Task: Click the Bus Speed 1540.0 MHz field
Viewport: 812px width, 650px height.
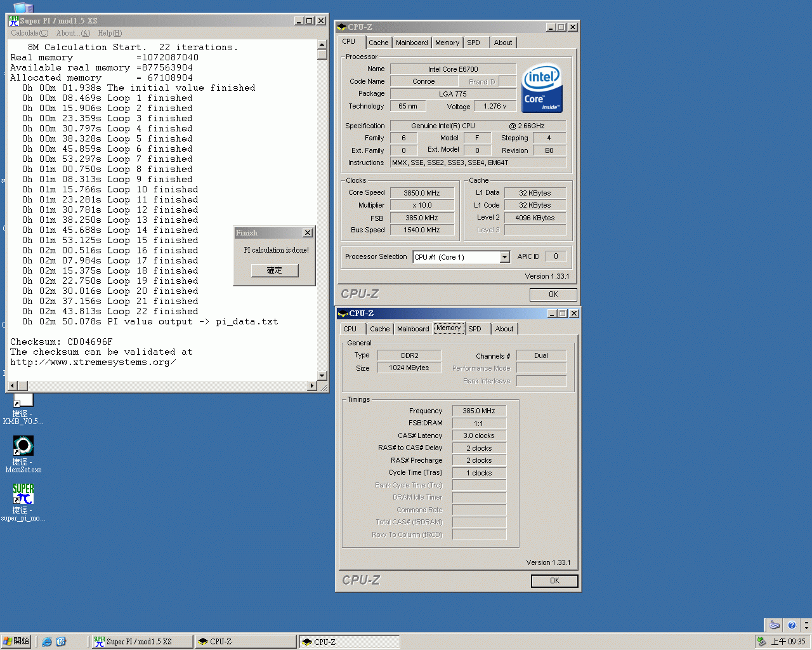Action: 422,230
